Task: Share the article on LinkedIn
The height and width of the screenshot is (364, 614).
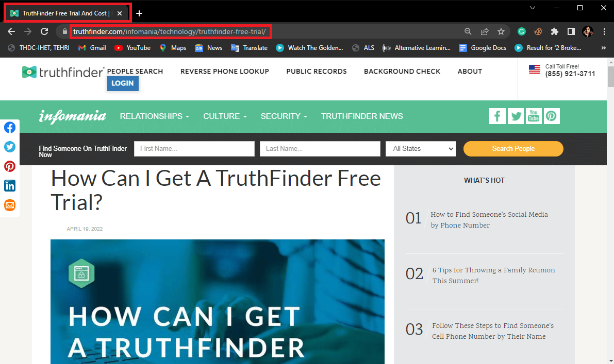Action: click(10, 185)
